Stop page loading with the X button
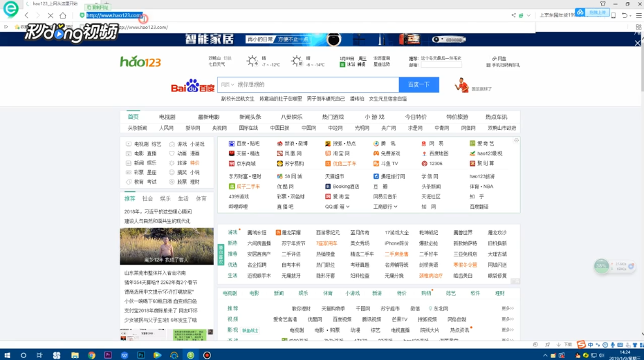 coord(50,15)
